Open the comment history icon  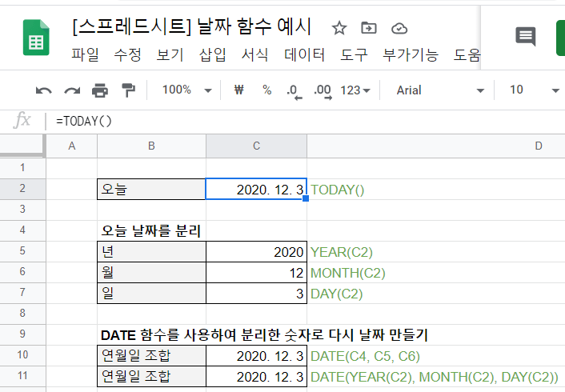526,36
